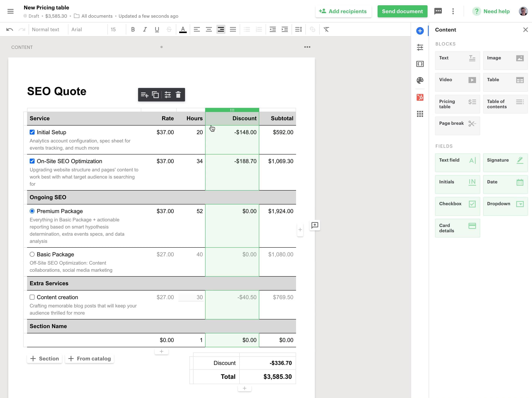Open the content section three-dot menu
The width and height of the screenshot is (532, 398).
307,47
